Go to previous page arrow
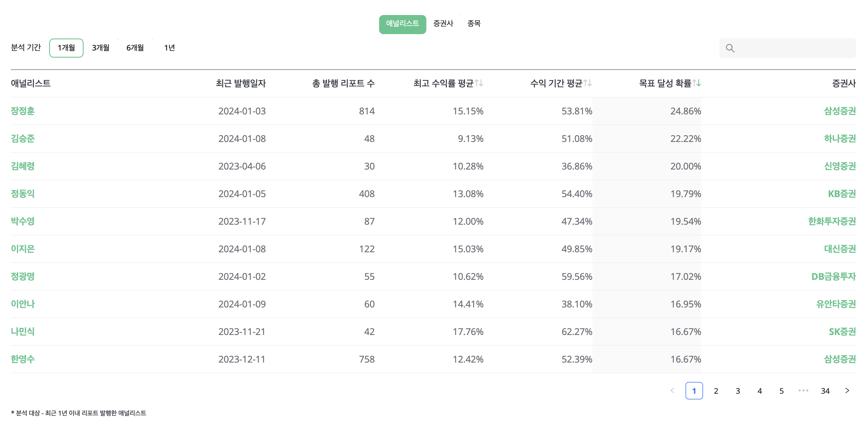This screenshot has height=427, width=868. (x=672, y=391)
